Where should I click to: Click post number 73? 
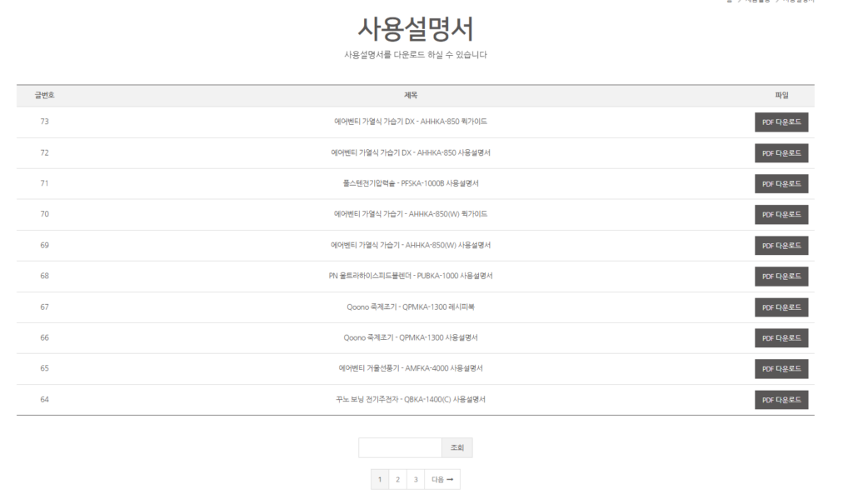click(45, 122)
